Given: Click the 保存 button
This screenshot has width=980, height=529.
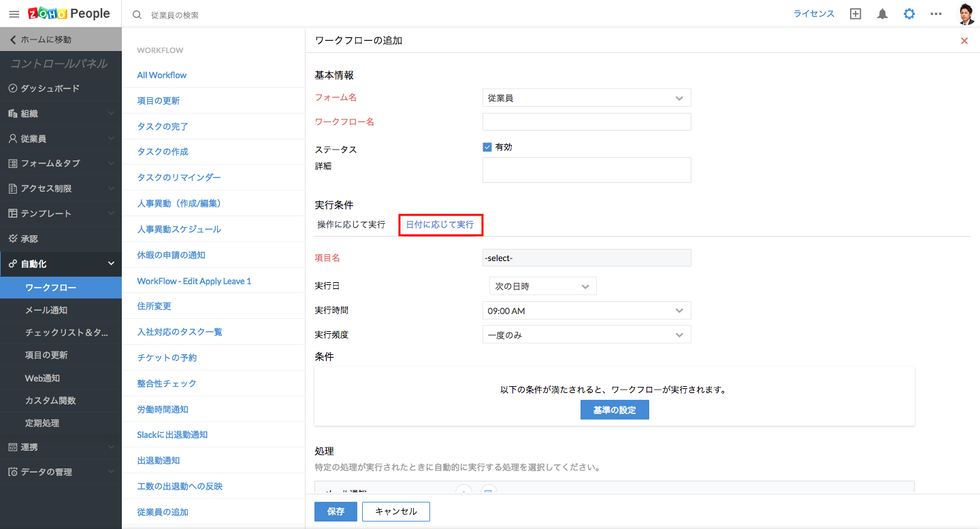Looking at the screenshot, I should tap(336, 511).
